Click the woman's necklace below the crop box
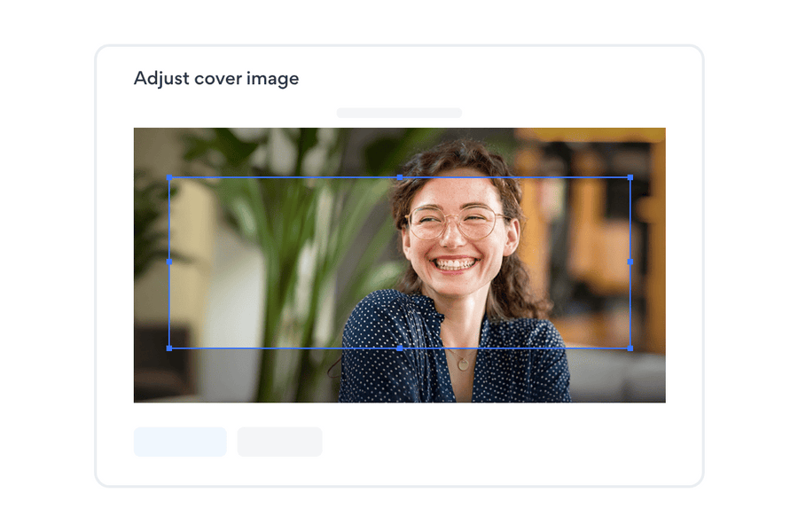The width and height of the screenshot is (798, 532). coord(462,363)
